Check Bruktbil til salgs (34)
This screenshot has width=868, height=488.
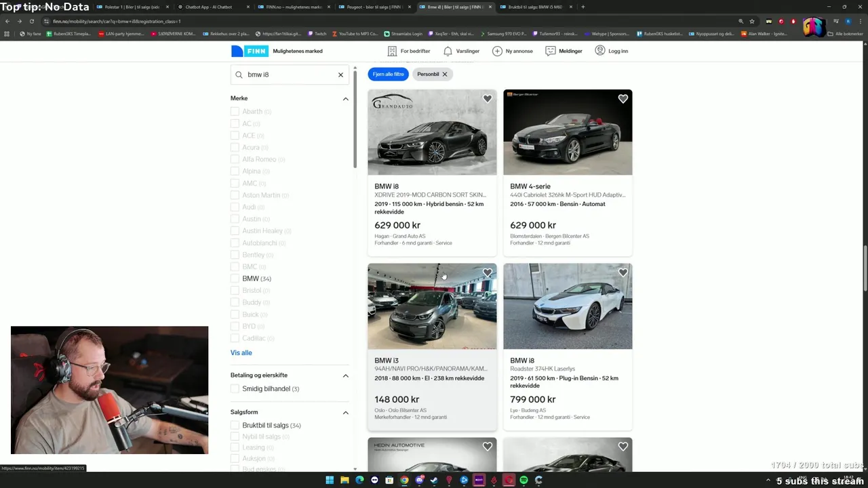click(235, 425)
